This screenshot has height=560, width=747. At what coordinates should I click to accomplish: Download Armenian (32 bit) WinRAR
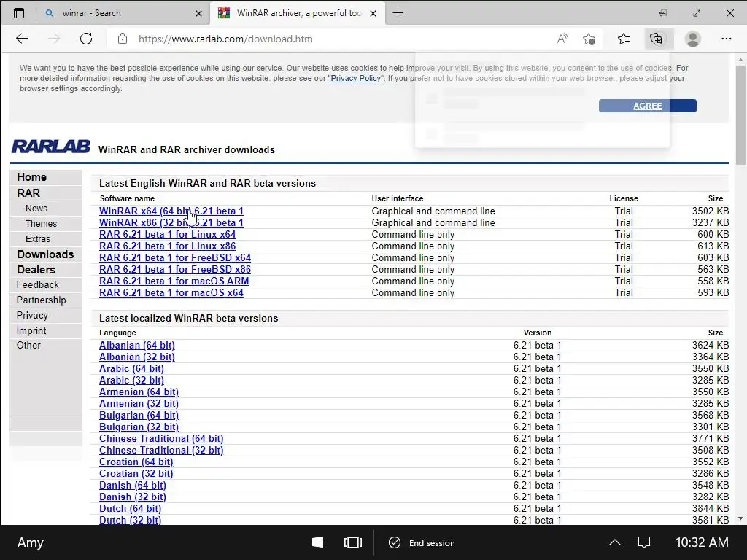click(139, 404)
